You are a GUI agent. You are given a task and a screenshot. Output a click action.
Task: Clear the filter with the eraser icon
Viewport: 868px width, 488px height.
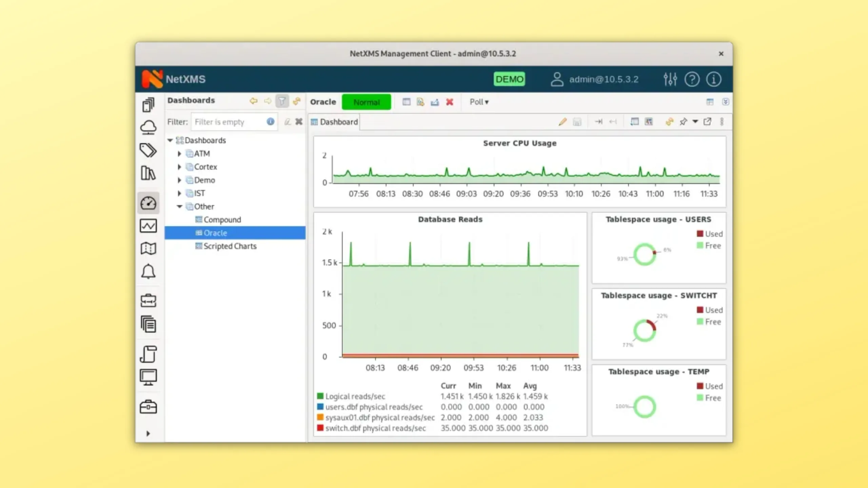(x=287, y=122)
